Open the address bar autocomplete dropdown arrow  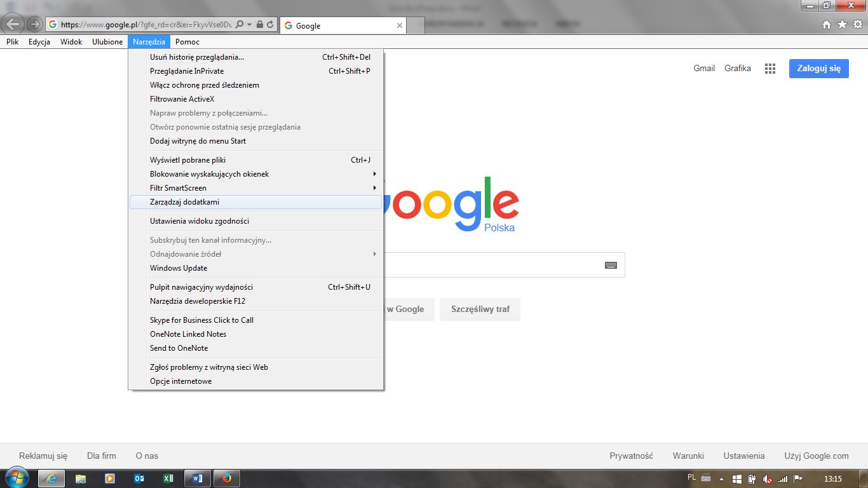250,25
